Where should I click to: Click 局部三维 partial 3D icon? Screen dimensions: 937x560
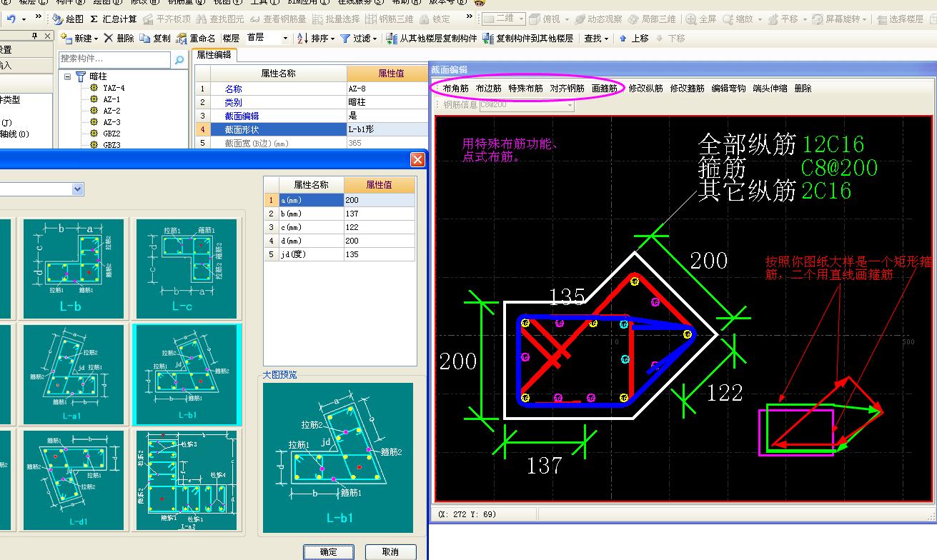point(651,19)
